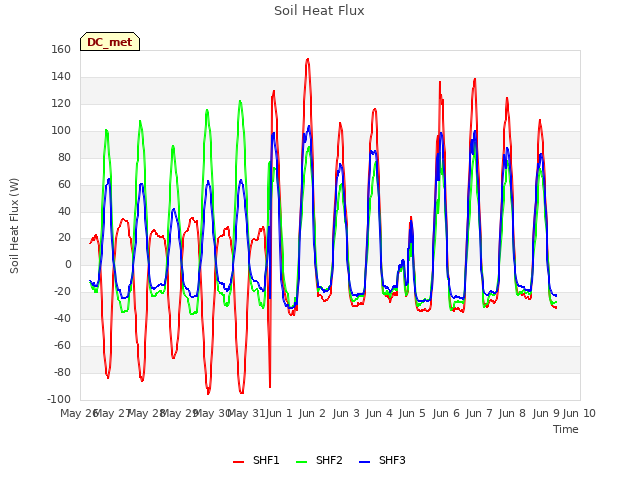Click the Jun 7 x-axis label
The height and width of the screenshot is (480, 640).
(479, 413)
